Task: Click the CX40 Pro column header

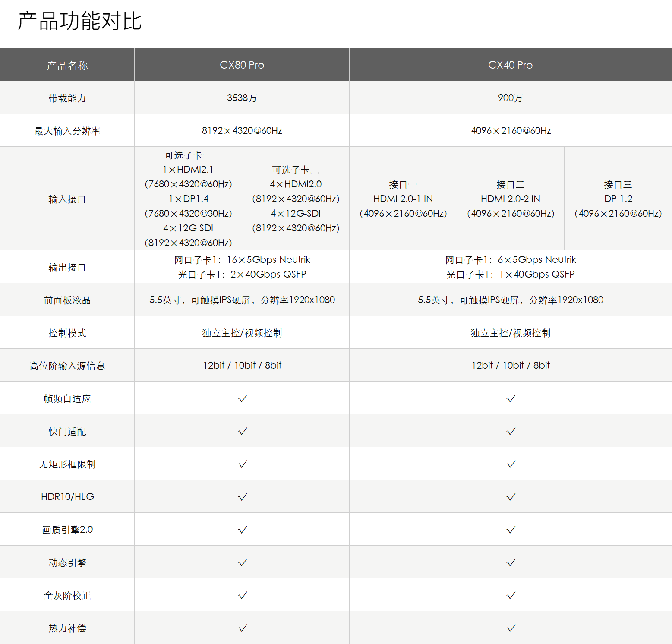Action: point(510,65)
